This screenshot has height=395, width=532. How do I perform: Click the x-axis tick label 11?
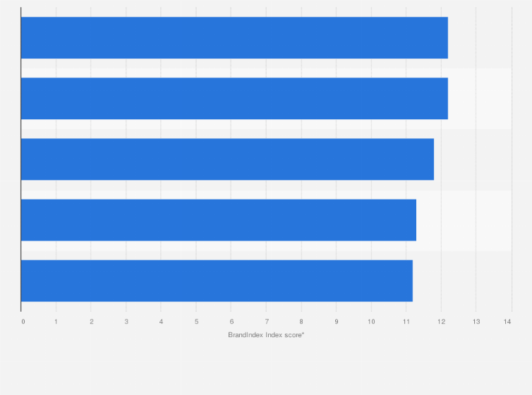(406, 322)
